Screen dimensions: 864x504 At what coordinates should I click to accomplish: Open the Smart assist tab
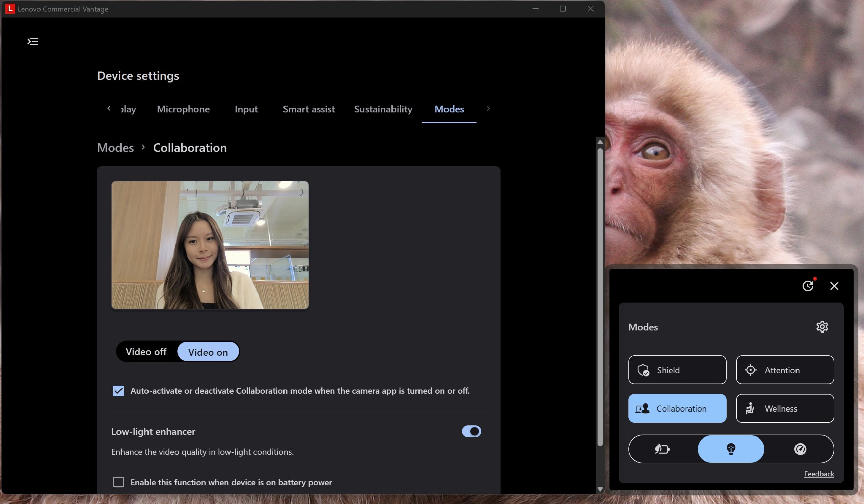coord(308,109)
